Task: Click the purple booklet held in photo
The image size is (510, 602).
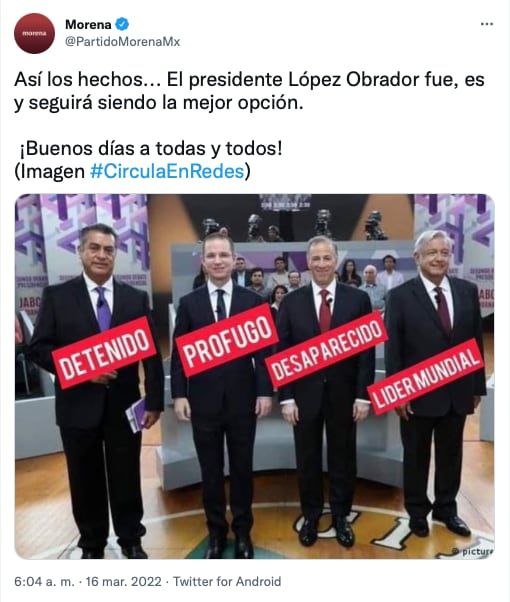Action: 137,415
